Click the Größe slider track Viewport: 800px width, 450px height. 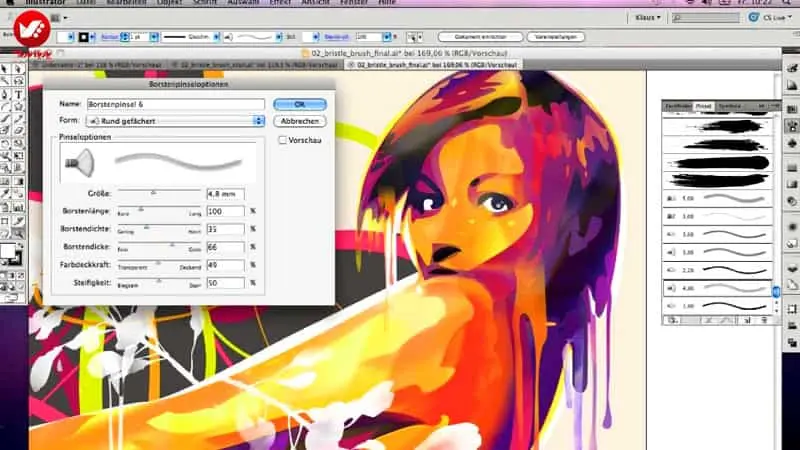pos(159,192)
